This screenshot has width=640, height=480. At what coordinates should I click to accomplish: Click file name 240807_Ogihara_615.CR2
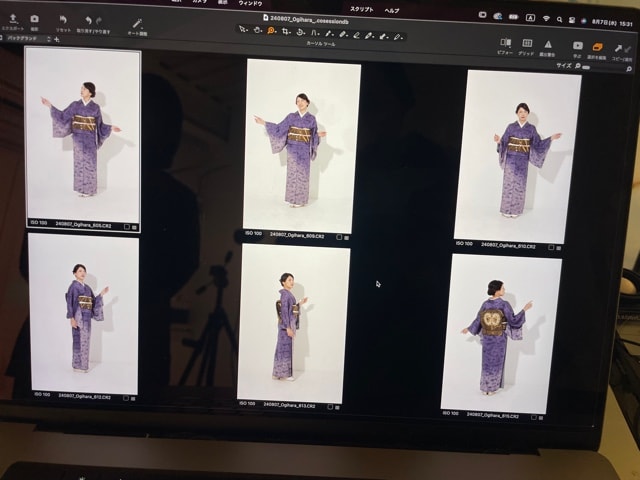tap(493, 415)
